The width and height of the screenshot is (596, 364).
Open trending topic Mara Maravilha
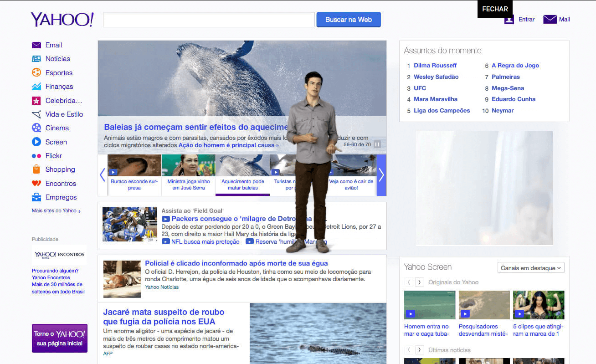pos(436,99)
